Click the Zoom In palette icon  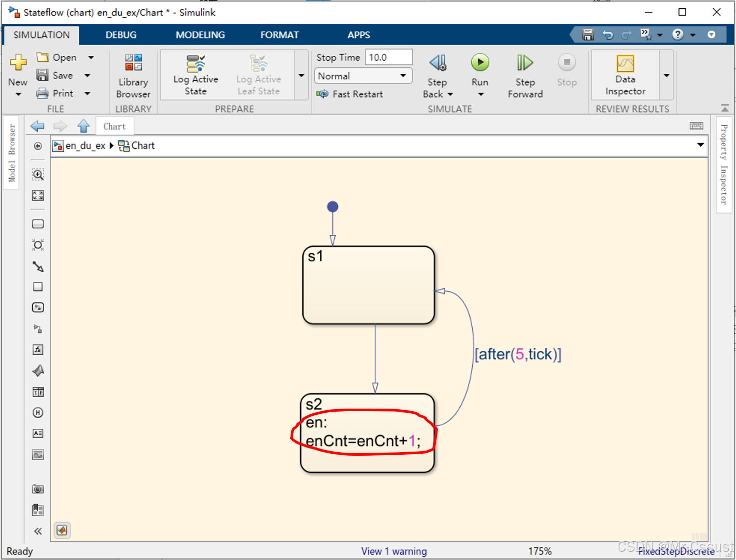38,175
